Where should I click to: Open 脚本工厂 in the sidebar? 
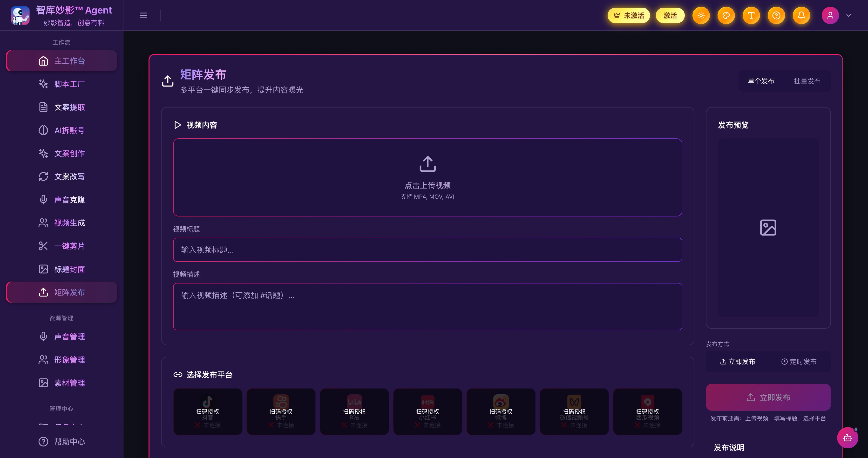pyautogui.click(x=62, y=84)
